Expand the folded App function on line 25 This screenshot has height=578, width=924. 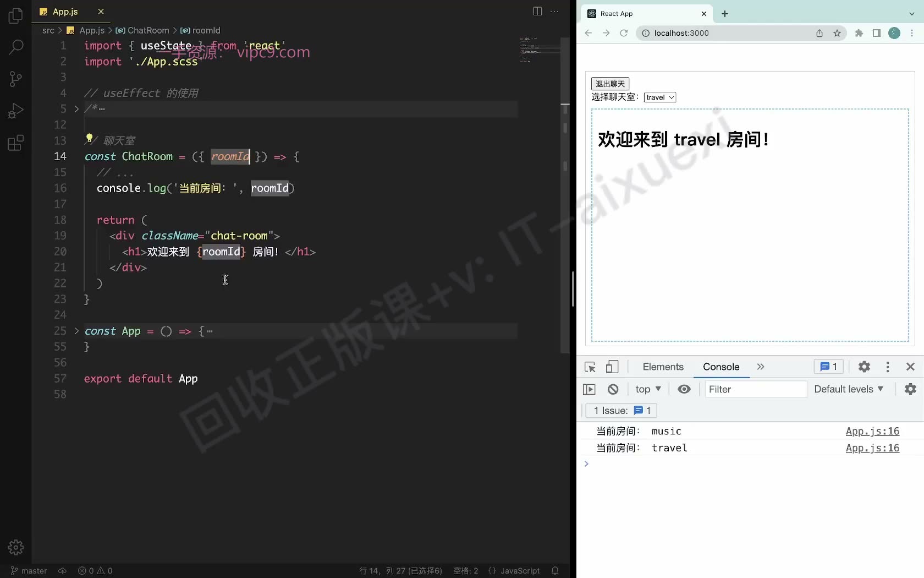pyautogui.click(x=76, y=331)
